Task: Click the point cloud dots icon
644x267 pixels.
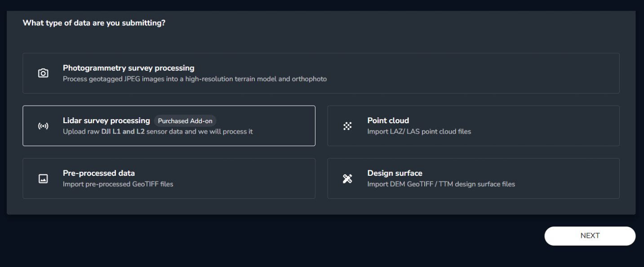Action: pyautogui.click(x=347, y=126)
